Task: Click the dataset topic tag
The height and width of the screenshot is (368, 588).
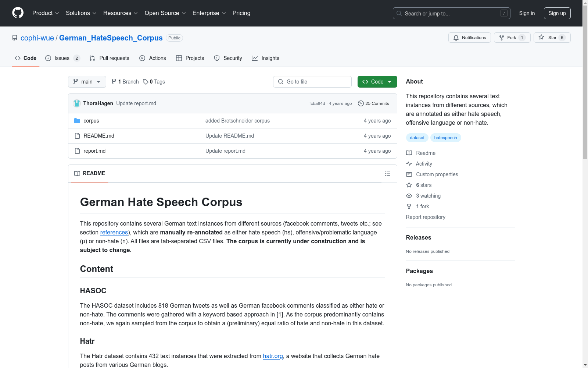Action: coord(417,138)
